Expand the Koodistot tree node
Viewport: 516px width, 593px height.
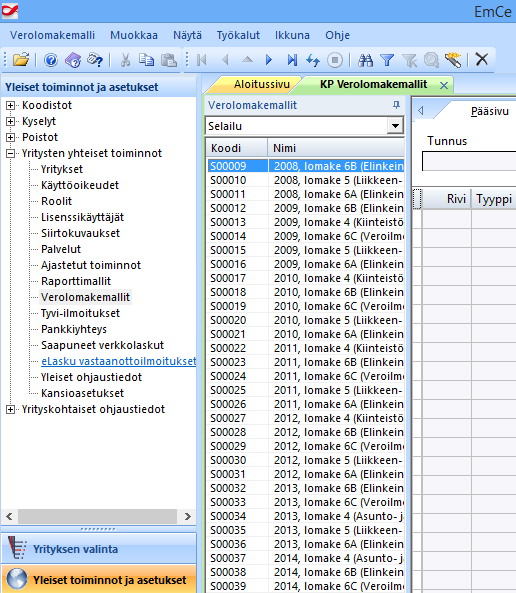11,106
